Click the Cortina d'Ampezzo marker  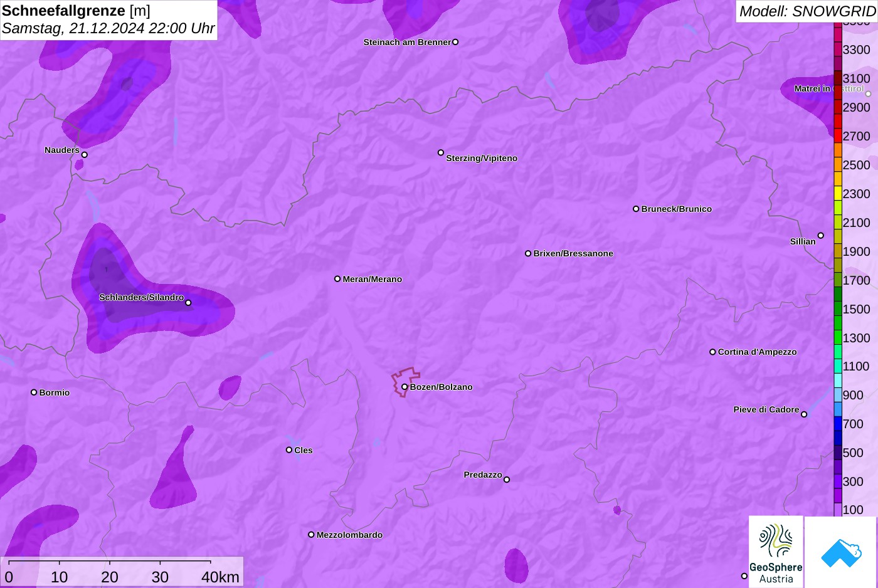pyautogui.click(x=712, y=352)
